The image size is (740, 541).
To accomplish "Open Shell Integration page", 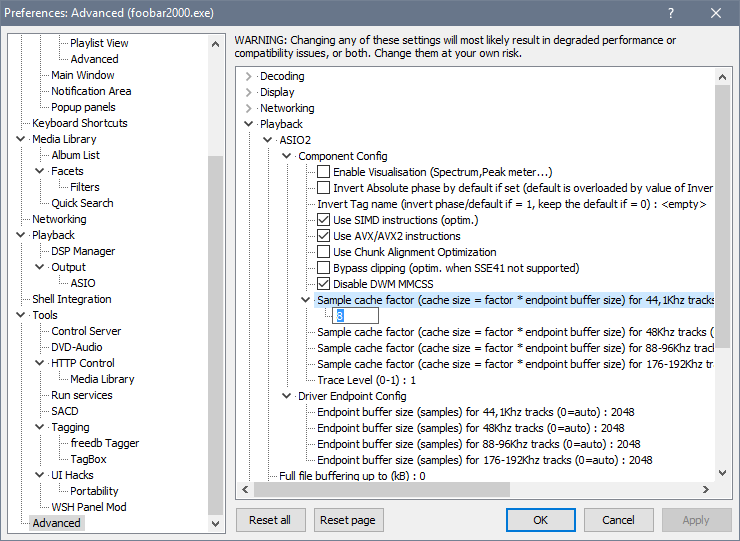I will pyautogui.click(x=72, y=299).
